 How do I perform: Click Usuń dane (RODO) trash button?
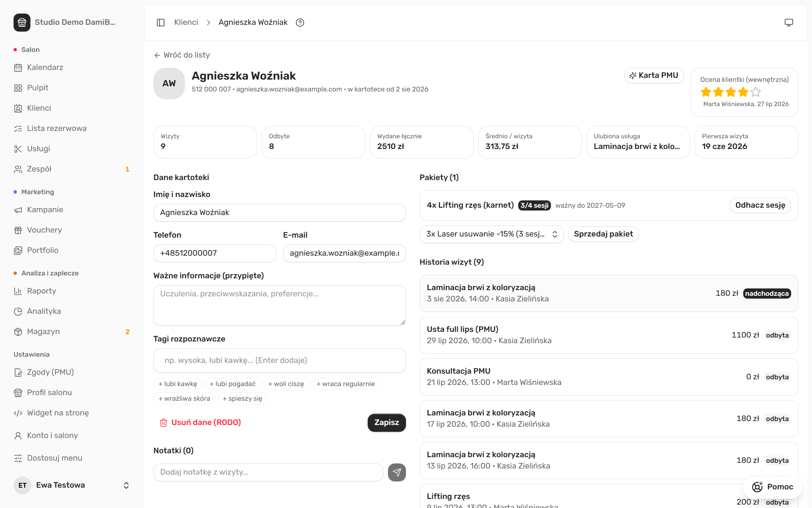click(x=200, y=422)
